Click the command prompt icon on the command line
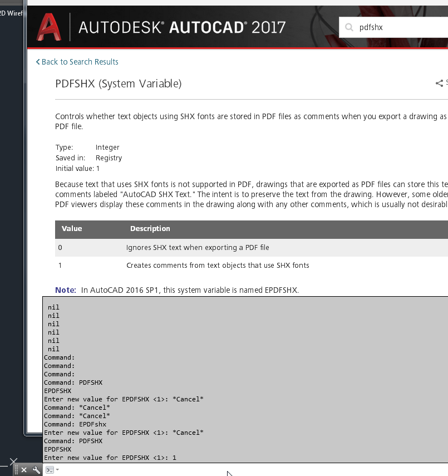 (x=50, y=470)
